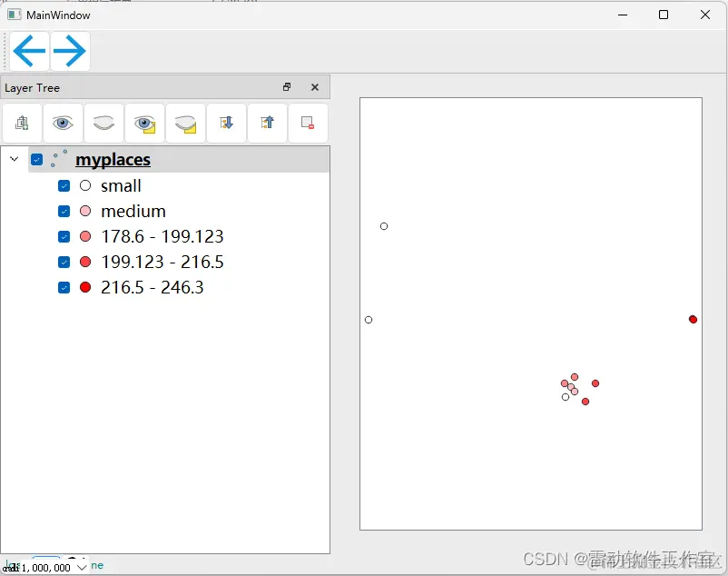Click the red symbol for 199.123 - 216.5

85,262
